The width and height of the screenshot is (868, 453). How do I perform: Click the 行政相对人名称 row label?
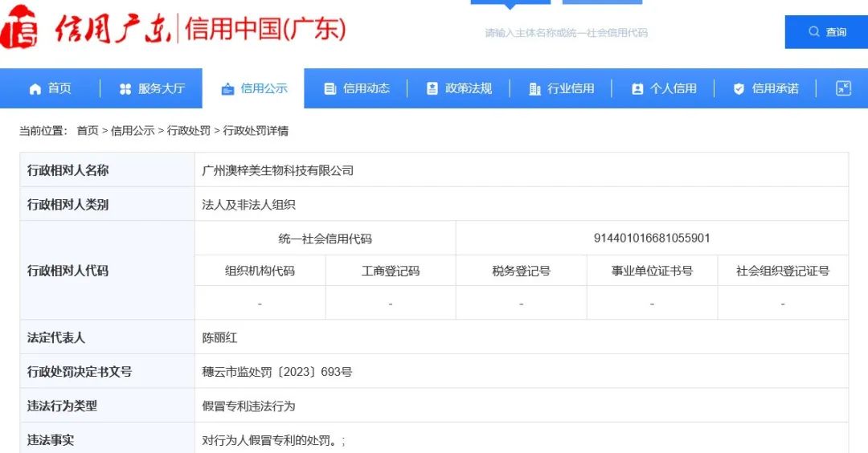[x=68, y=170]
